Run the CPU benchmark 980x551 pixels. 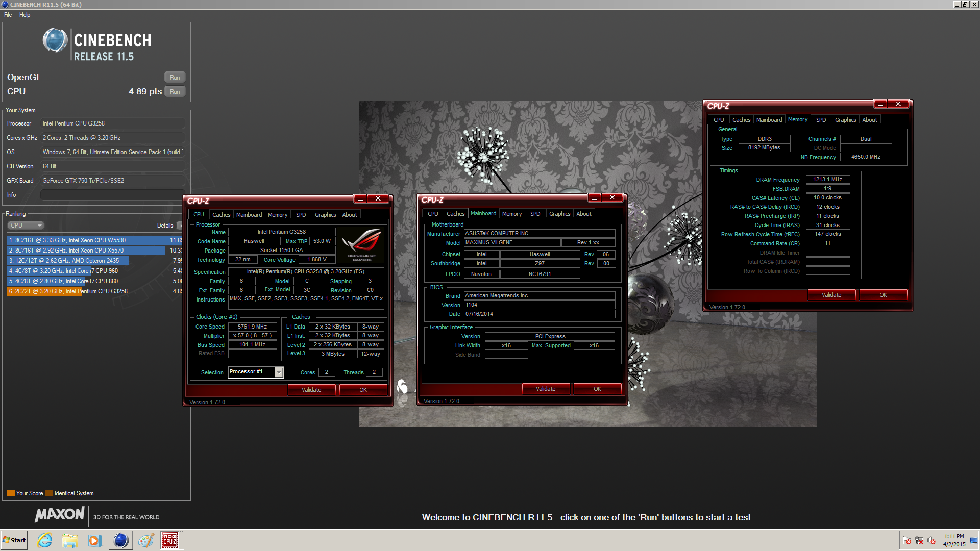[x=175, y=92]
